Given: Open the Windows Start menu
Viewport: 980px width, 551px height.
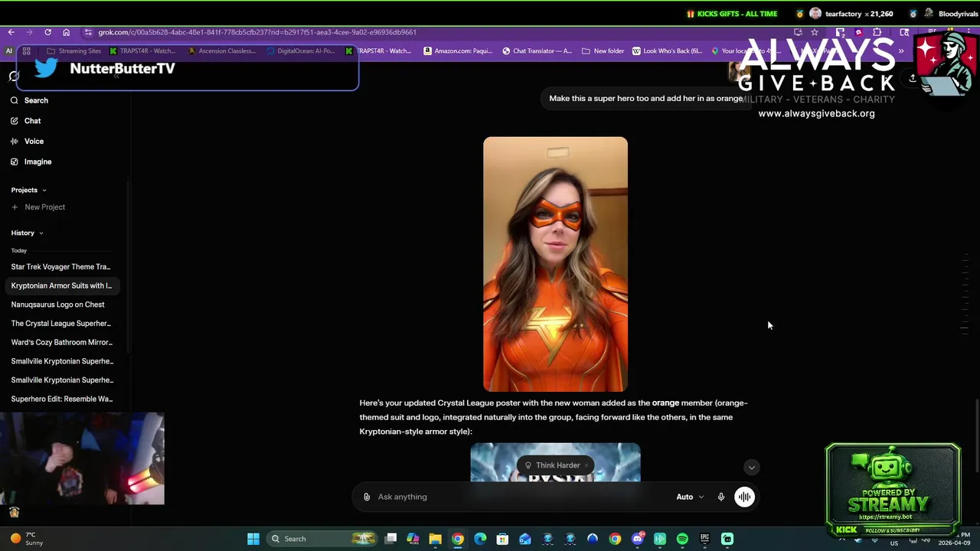Looking at the screenshot, I should (253, 539).
